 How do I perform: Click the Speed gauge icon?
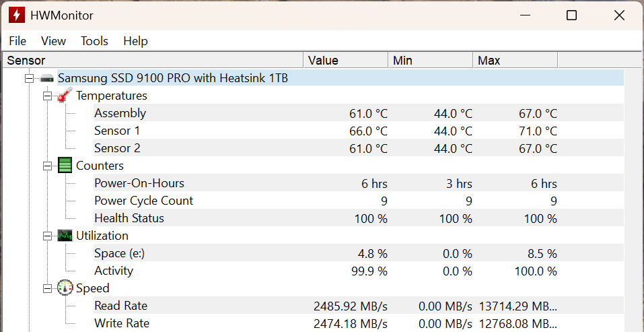click(x=65, y=288)
